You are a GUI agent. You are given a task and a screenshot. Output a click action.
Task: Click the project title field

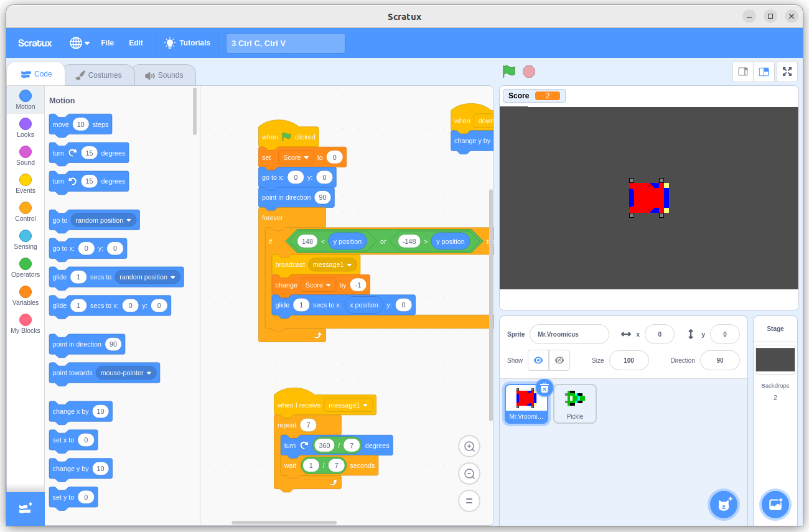click(x=286, y=43)
